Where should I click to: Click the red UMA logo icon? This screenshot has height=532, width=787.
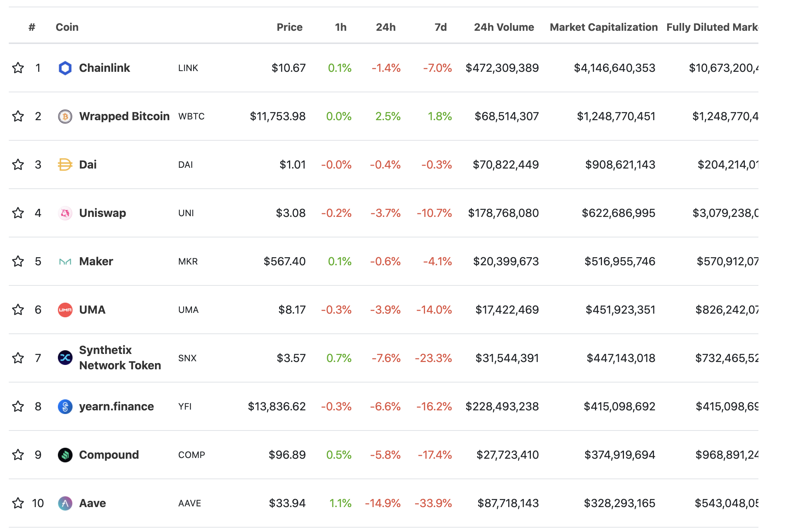tap(65, 310)
